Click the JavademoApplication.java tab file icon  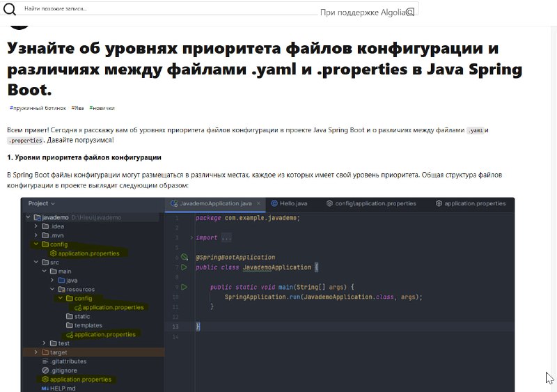click(174, 203)
